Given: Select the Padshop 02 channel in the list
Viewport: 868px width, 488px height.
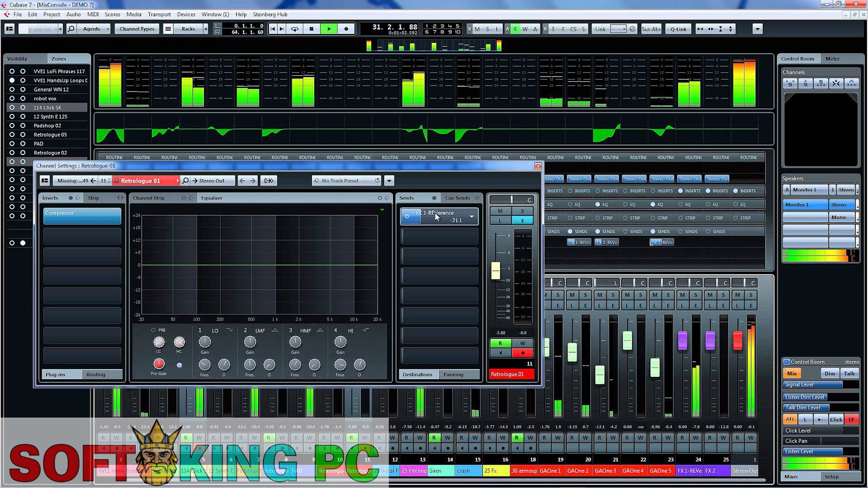Looking at the screenshot, I should point(47,125).
